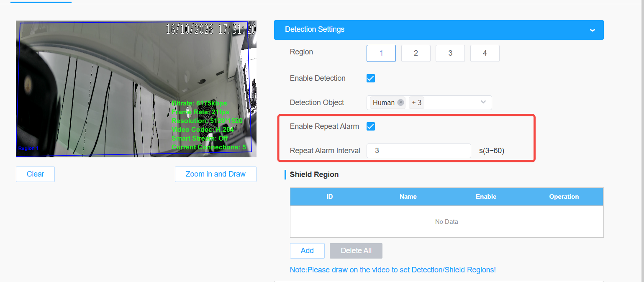Click the Enable column header
This screenshot has width=644, height=282.
click(486, 197)
